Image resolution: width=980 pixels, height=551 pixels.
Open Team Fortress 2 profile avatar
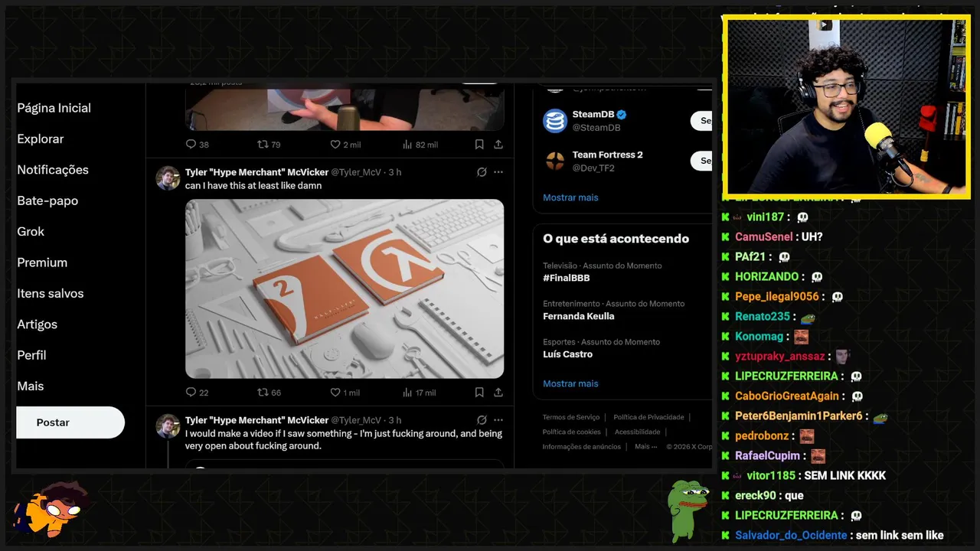point(554,161)
